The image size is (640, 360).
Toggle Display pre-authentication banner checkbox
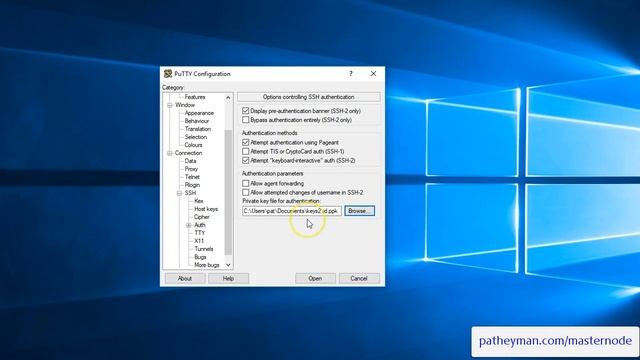[245, 111]
